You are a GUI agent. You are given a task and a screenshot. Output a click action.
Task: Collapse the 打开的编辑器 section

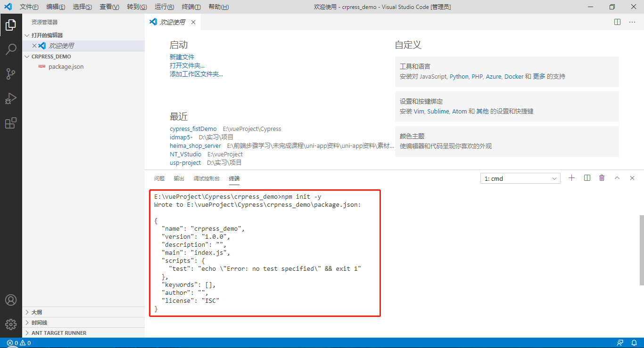83,35
